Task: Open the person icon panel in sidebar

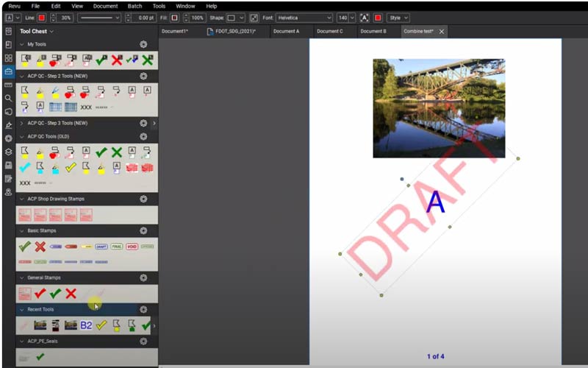Action: [8, 192]
